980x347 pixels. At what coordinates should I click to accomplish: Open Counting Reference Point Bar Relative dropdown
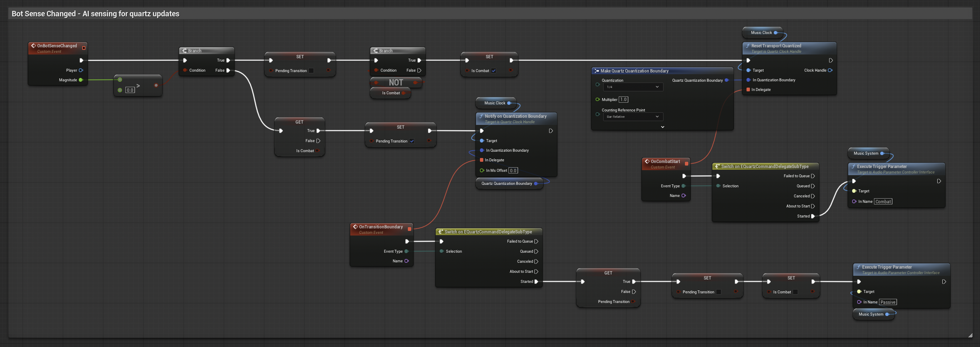coord(633,117)
